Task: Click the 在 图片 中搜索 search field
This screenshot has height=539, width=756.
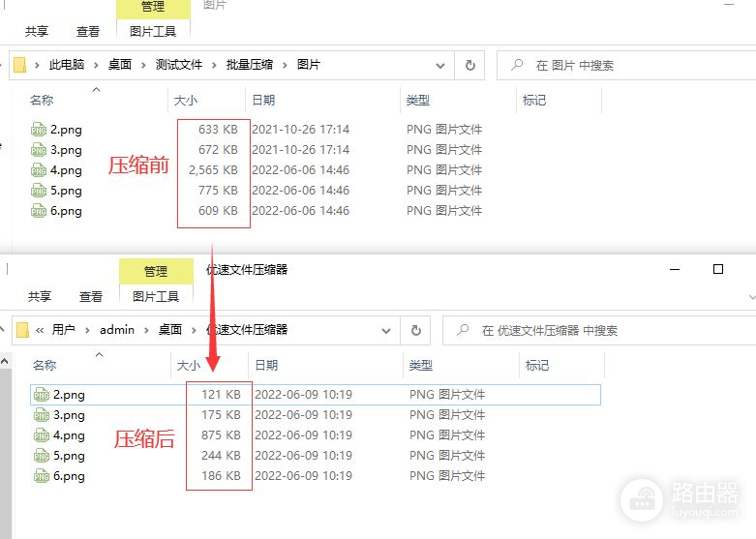Action: pyautogui.click(x=626, y=65)
